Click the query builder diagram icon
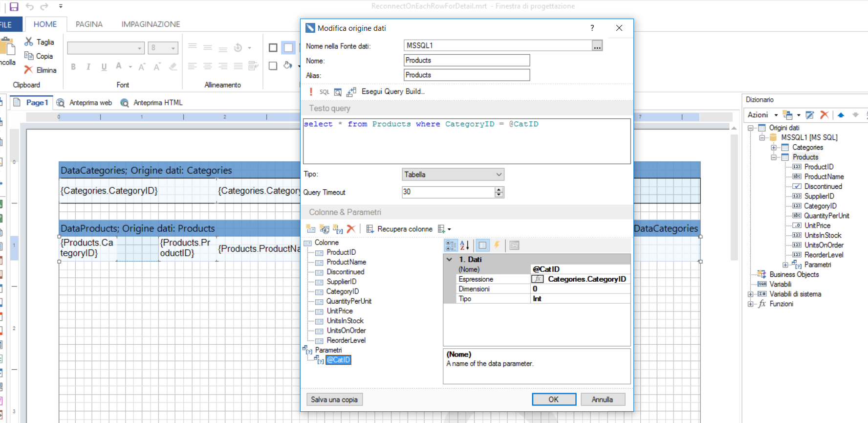This screenshot has width=868, height=423. pyautogui.click(x=351, y=91)
